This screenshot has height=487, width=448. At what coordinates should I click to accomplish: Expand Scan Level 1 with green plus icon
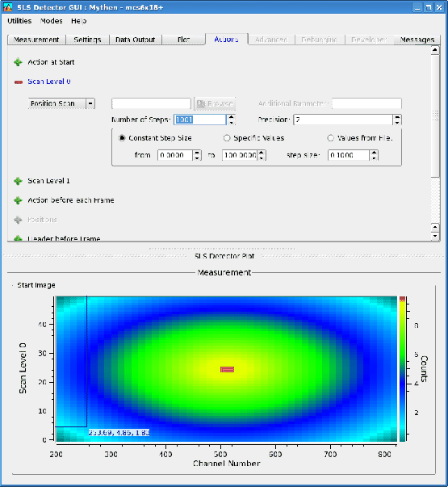[x=18, y=181]
